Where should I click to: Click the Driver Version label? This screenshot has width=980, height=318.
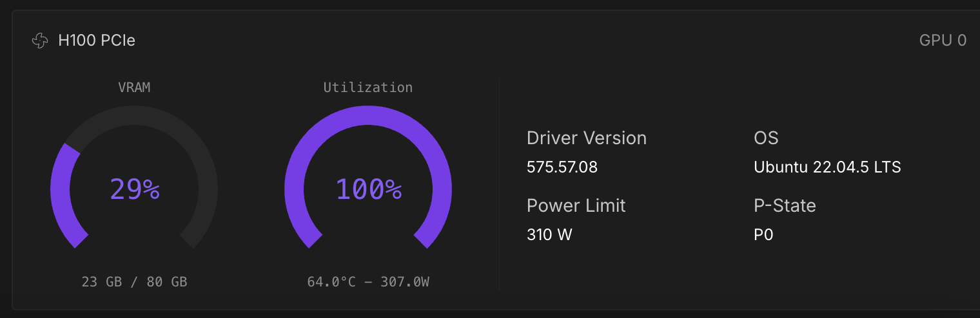coord(587,138)
